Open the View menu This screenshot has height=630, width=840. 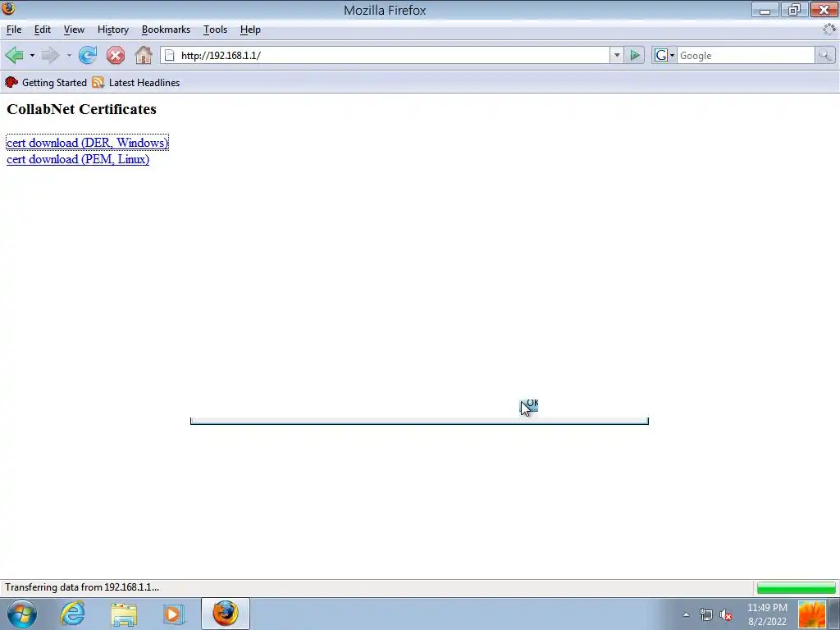pyautogui.click(x=74, y=30)
